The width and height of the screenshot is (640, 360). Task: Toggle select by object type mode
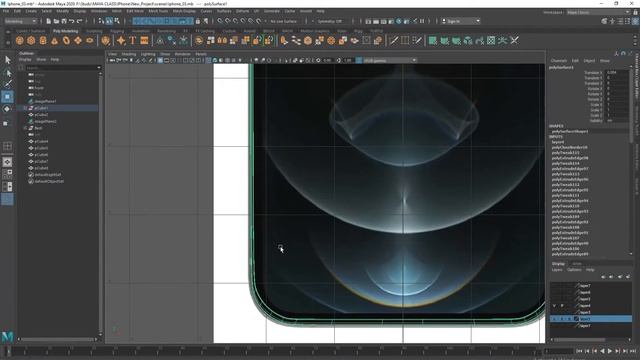point(109,21)
